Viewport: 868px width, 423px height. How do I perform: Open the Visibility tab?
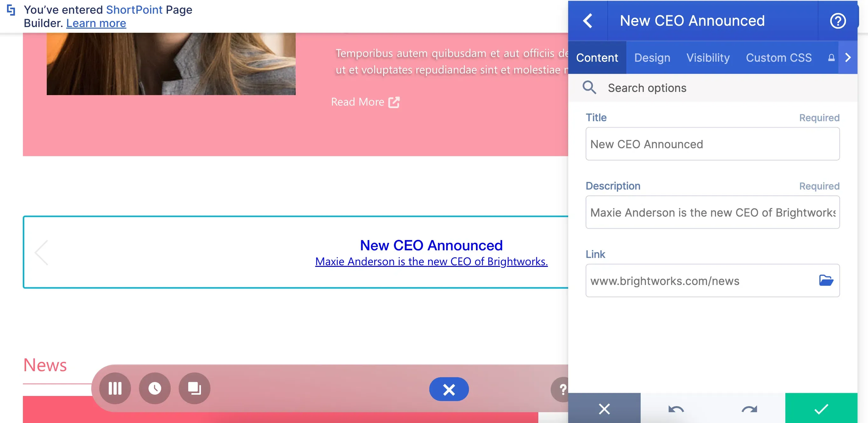[708, 58]
